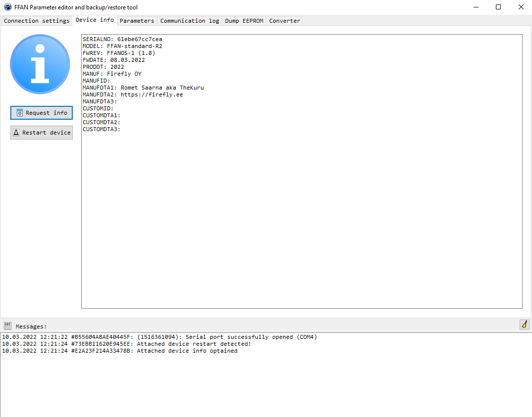The height and width of the screenshot is (417, 532).
Task: Open the Connection settings tab
Action: pyautogui.click(x=37, y=21)
